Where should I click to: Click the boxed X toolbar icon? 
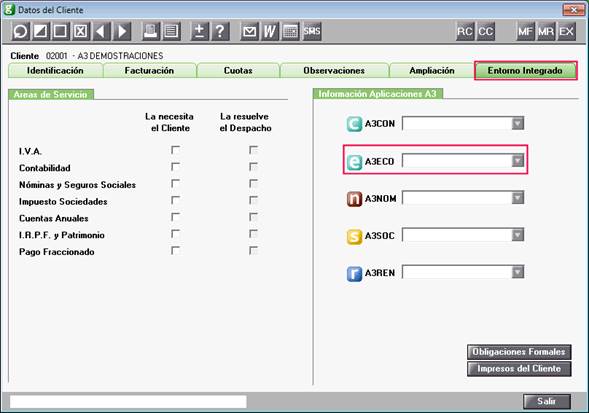pyautogui.click(x=80, y=31)
